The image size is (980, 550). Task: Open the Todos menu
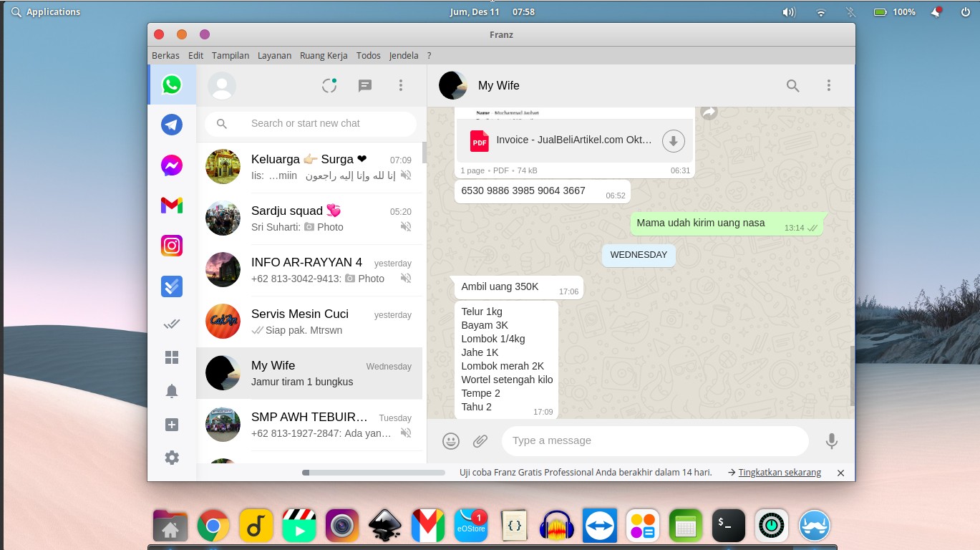(369, 55)
